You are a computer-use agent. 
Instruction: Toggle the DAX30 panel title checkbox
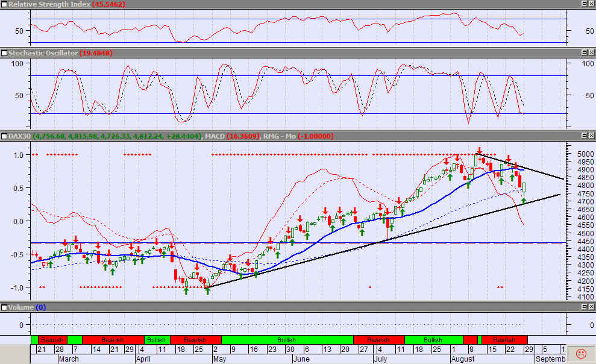(4, 136)
